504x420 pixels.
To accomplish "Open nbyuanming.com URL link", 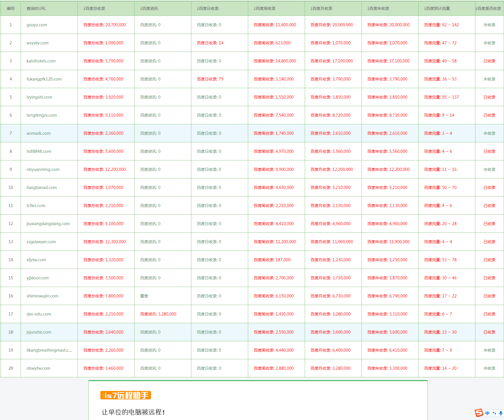I will click(x=43, y=169).
